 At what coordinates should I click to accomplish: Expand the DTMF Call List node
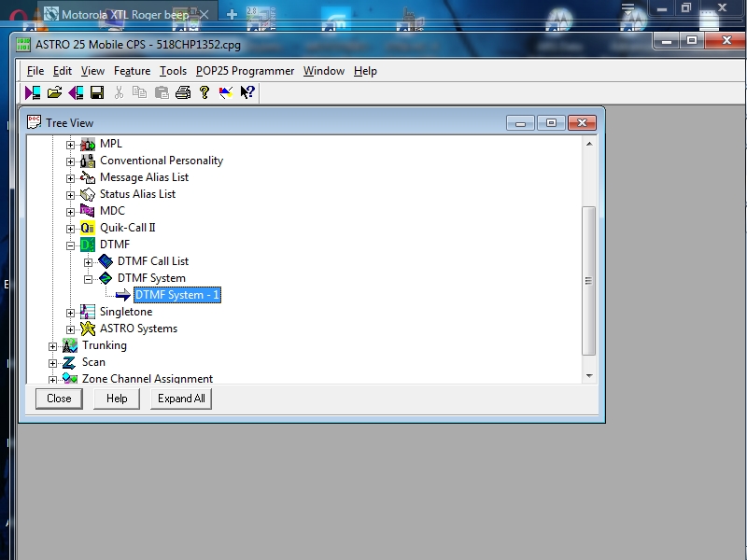(88, 262)
